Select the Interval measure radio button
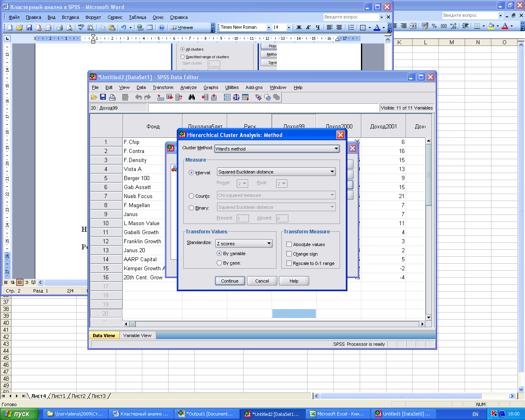525x420 pixels. (191, 173)
